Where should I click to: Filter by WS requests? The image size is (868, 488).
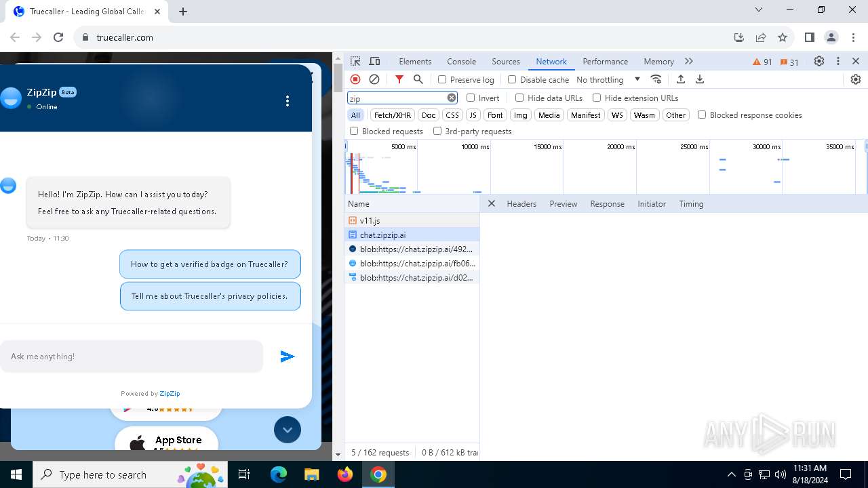coord(617,115)
